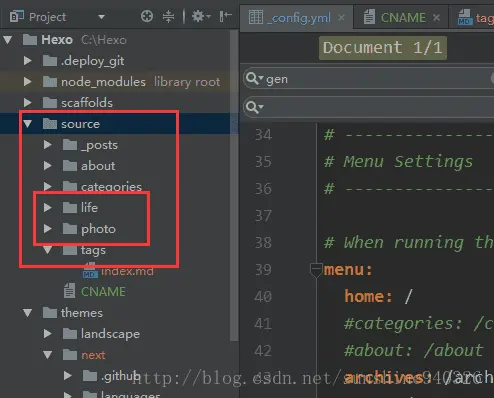Click the search field containing gen
This screenshot has width=494, height=398.
coord(368,79)
